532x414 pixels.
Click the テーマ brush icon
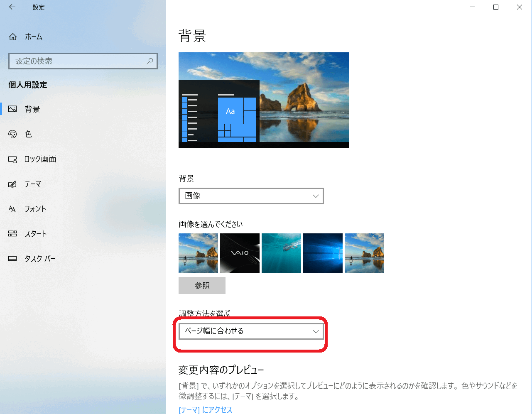click(x=12, y=184)
